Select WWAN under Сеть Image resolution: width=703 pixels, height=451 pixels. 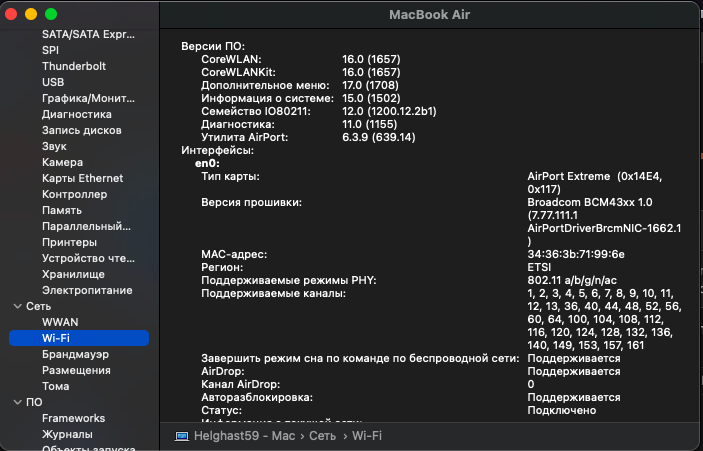point(60,322)
